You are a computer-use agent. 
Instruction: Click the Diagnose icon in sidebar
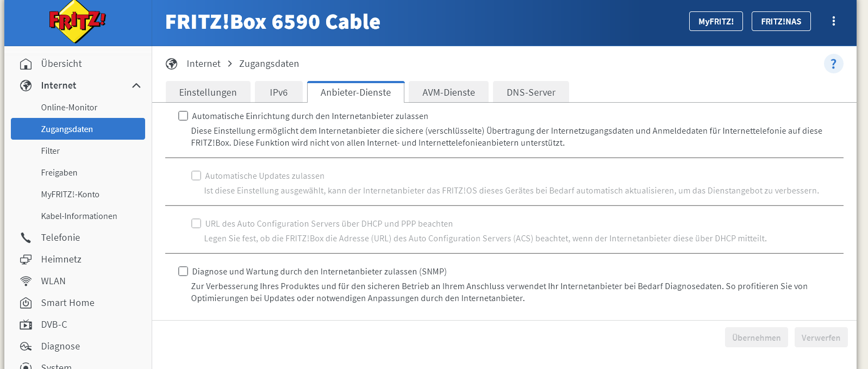26,347
